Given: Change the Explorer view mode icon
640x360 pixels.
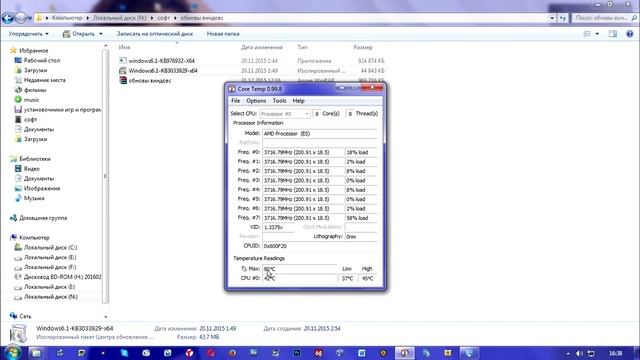Looking at the screenshot, I should (x=587, y=34).
